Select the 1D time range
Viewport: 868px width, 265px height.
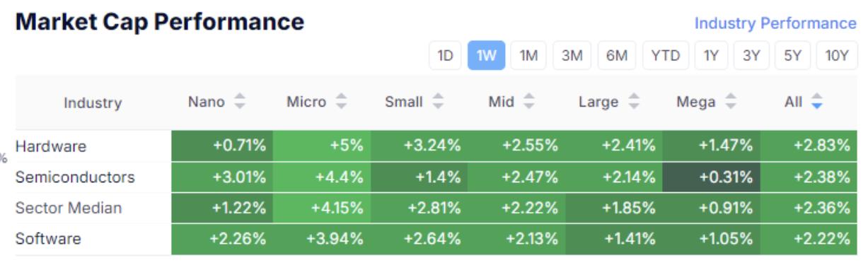446,56
